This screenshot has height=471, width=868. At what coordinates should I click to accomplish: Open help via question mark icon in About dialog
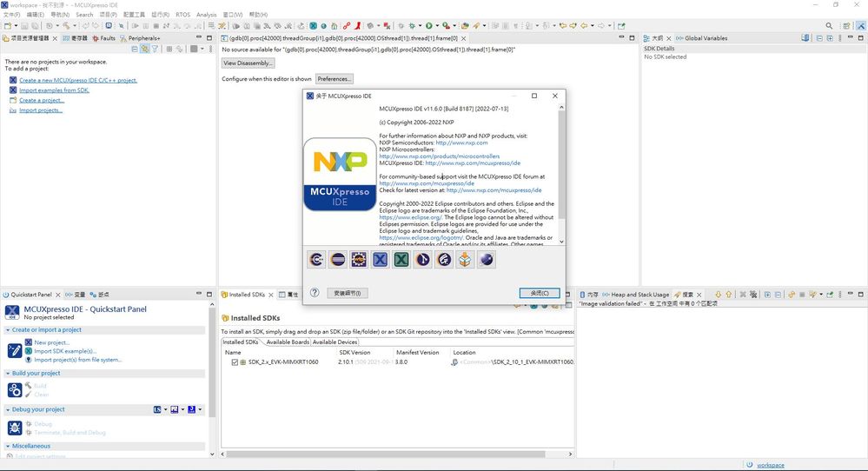click(315, 293)
